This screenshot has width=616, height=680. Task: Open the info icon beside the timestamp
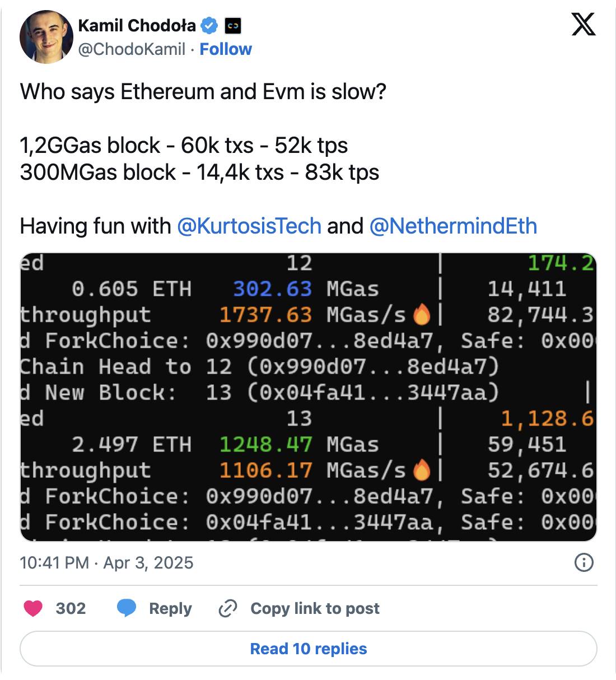coord(584,562)
